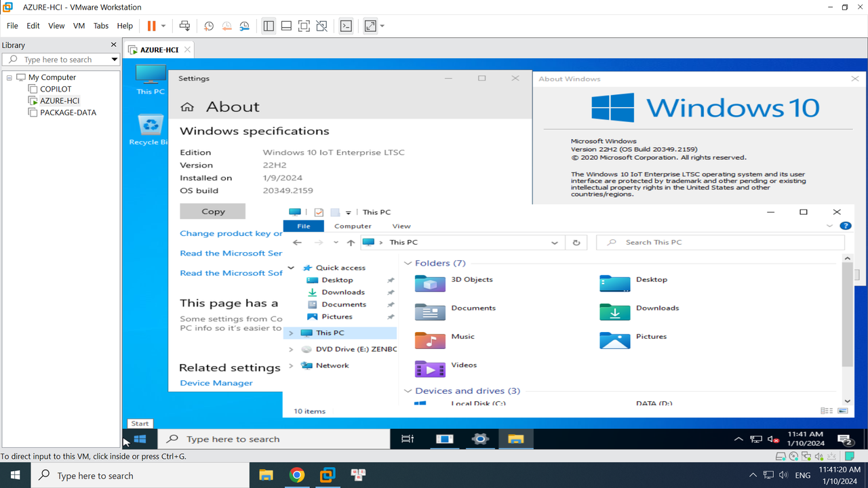This screenshot has width=868, height=488.
Task: Open the recent locations dropdown in Explorer
Action: click(336, 243)
